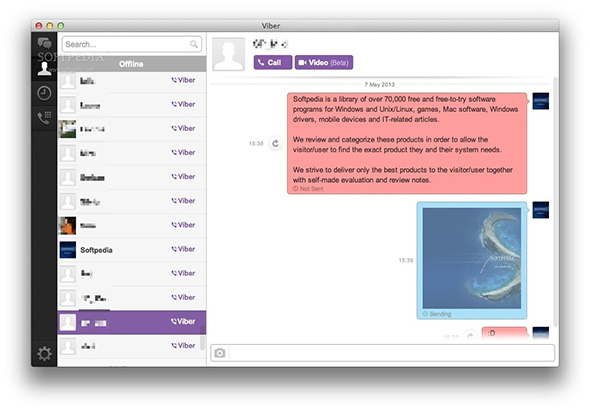Open the Recent calls clock icon
This screenshot has width=590, height=411.
tap(44, 93)
